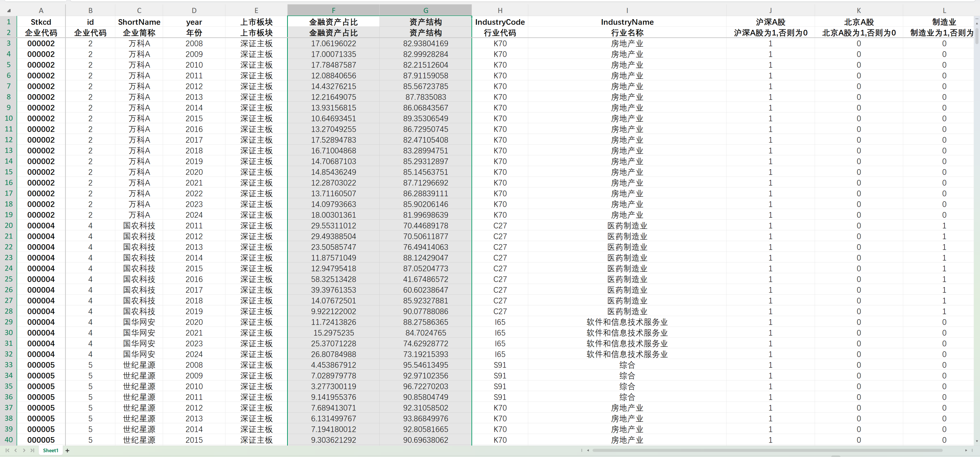The image size is (980, 457).
Task: Click vertical scrollbar down arrow
Action: click(x=977, y=441)
